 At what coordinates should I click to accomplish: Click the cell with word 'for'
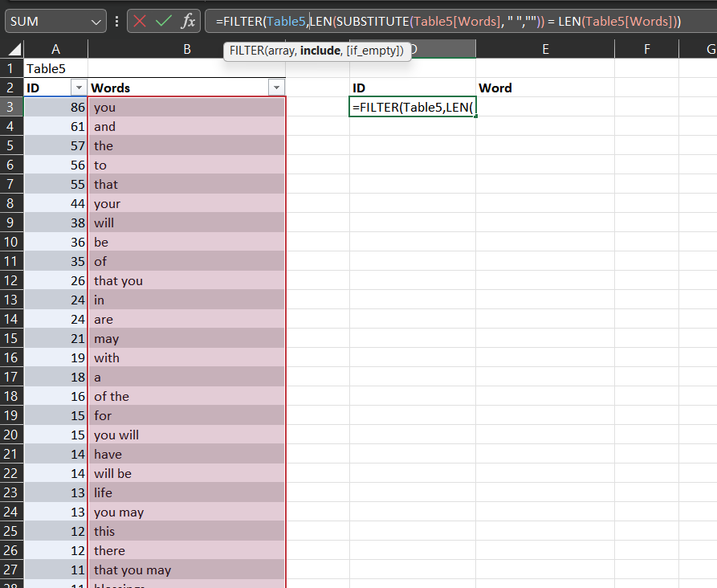tap(186, 415)
